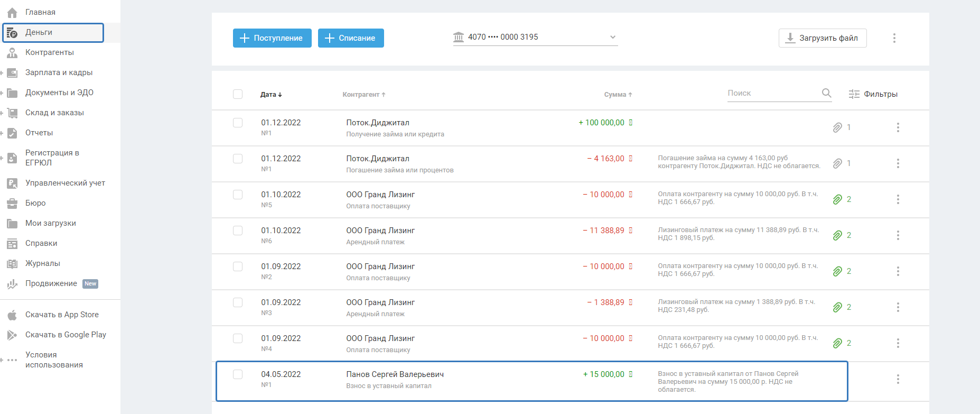Open three-dot menu for Панов Сергей Валерьевич row
The width and height of the screenshot is (980, 414).
tap(898, 379)
